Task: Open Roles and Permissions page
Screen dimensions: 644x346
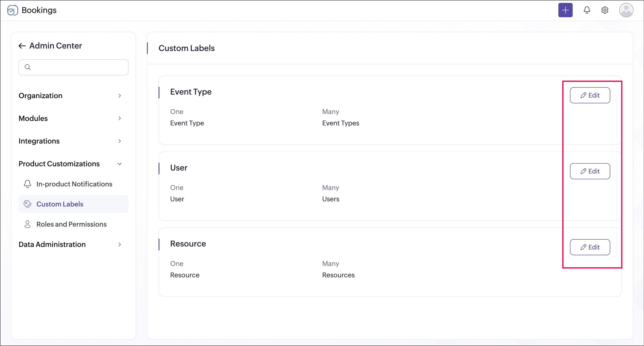Action: [x=74, y=224]
